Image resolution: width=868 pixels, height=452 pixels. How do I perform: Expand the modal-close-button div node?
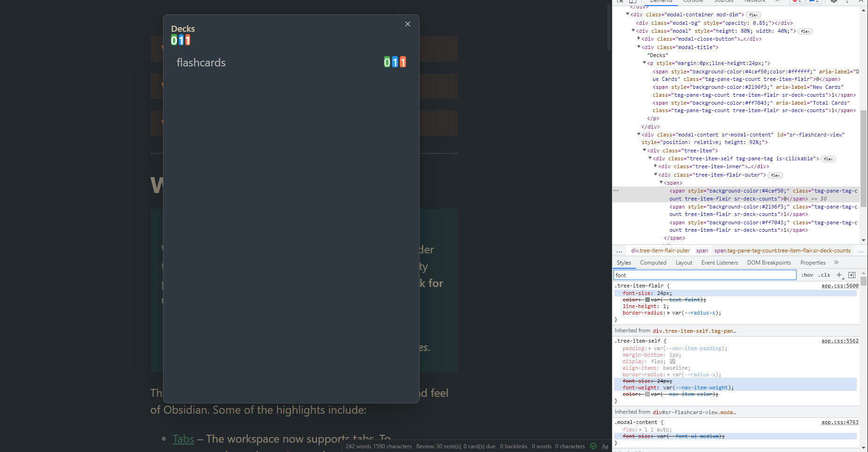[x=639, y=39]
